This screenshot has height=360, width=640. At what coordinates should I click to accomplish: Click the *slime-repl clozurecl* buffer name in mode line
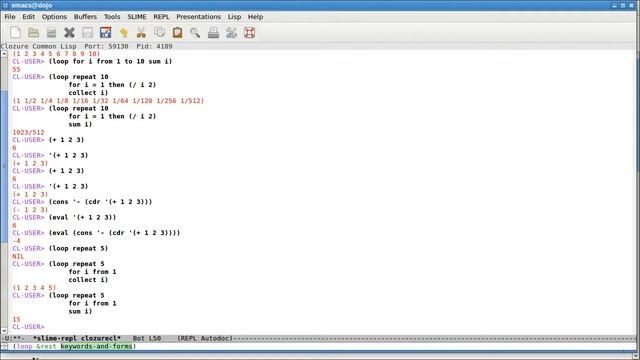(x=77, y=338)
